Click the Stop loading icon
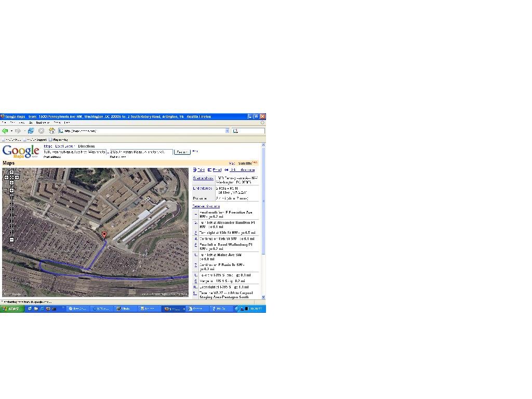The image size is (532, 399). 42,131
